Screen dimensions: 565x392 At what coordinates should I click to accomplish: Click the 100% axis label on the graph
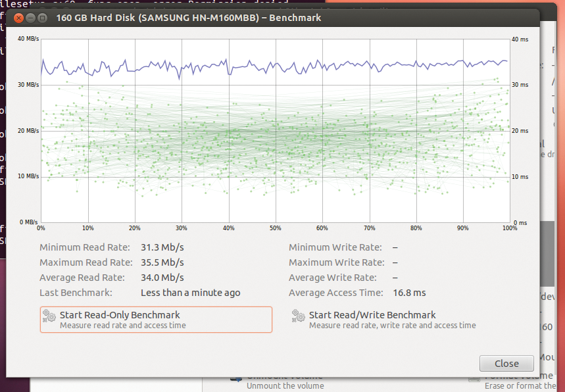pos(509,228)
